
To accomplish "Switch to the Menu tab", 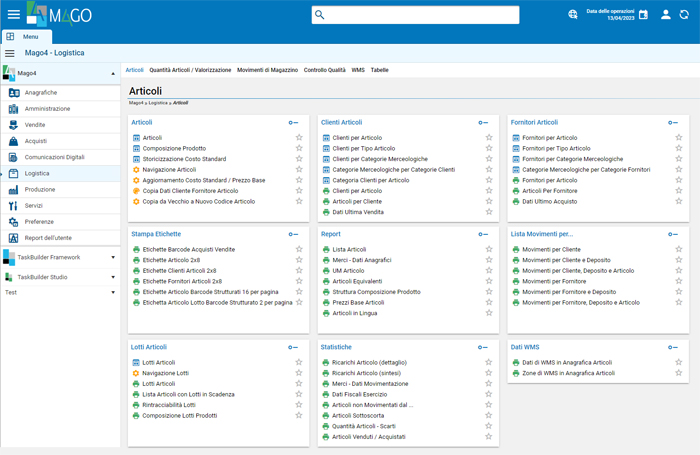I will point(27,37).
